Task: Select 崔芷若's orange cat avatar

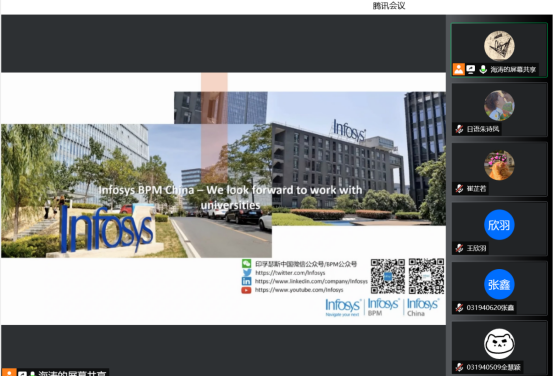Action: 499,165
